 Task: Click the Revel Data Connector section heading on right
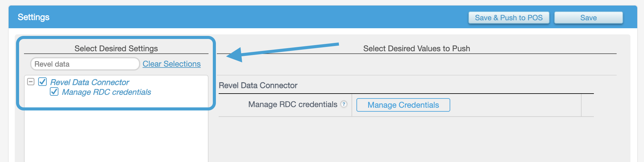coord(258,85)
